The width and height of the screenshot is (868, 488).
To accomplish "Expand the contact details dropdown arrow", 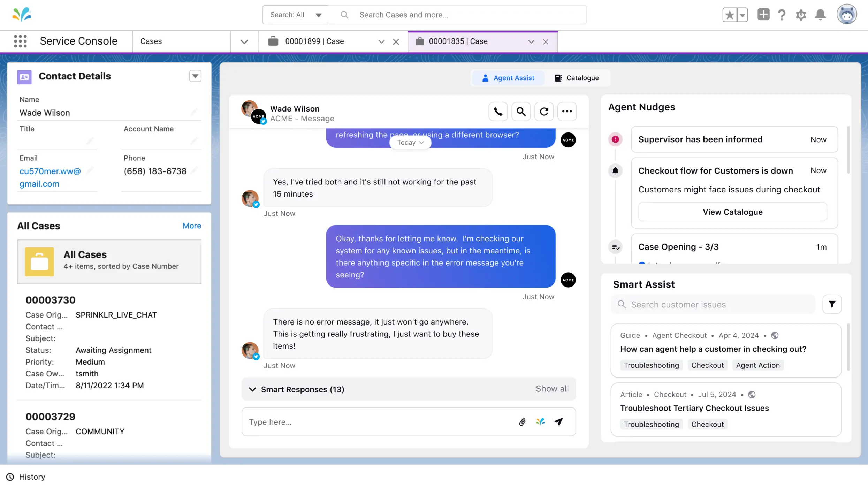I will point(195,76).
